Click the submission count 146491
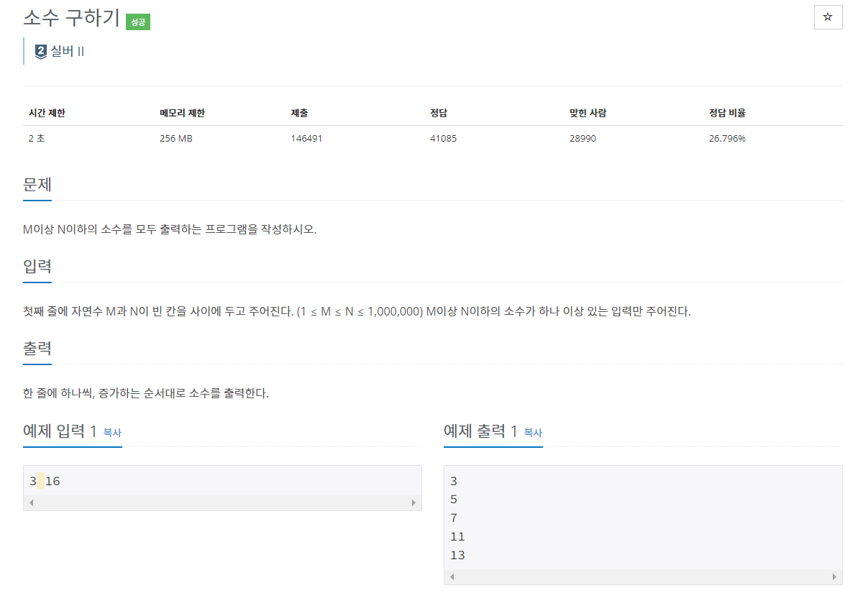868x593 pixels. [306, 138]
